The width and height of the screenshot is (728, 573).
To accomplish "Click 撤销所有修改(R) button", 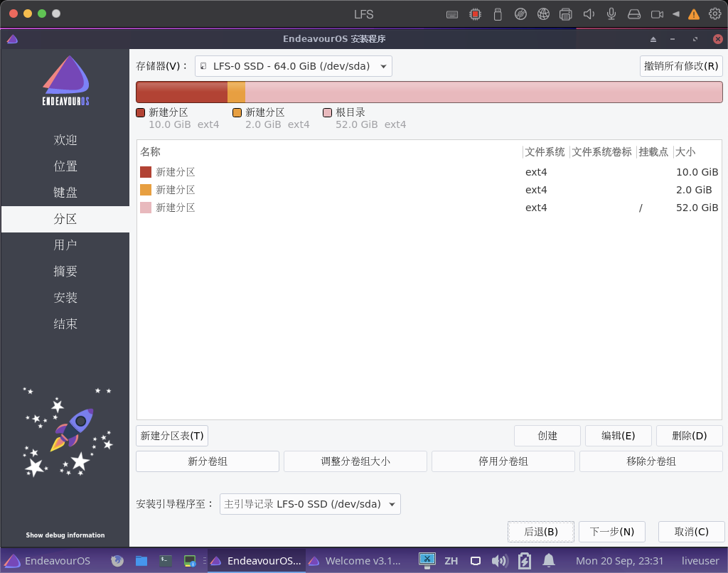I will (x=681, y=66).
